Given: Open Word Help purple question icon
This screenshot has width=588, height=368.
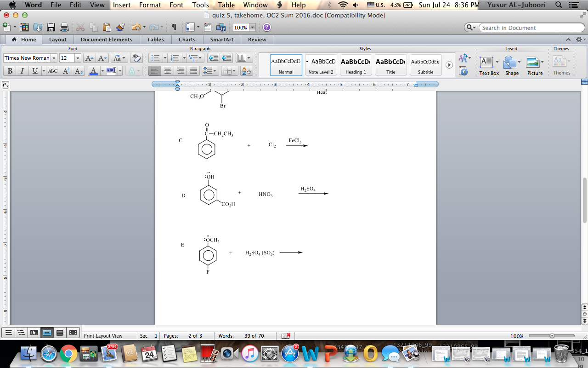Looking at the screenshot, I should click(x=266, y=27).
